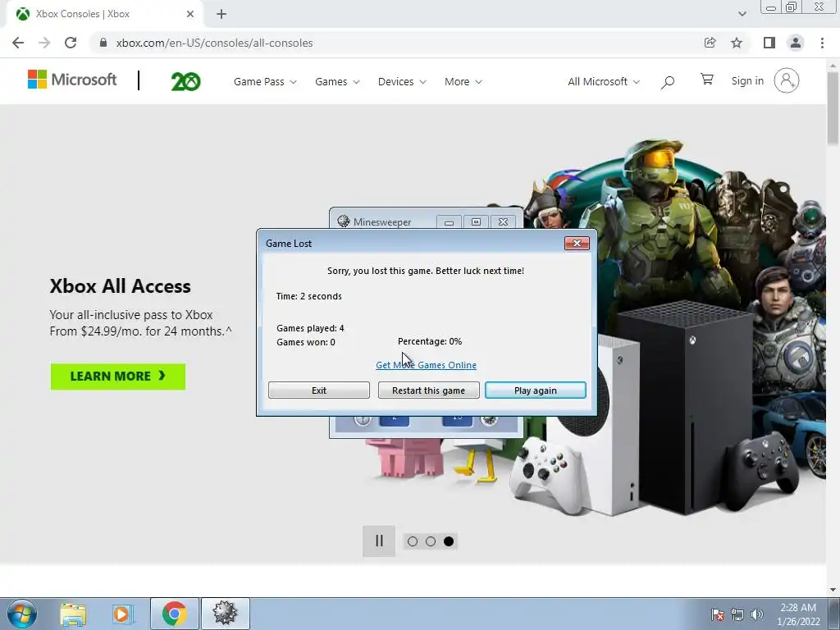
Task: Open Action Center flag tray icon
Action: pyautogui.click(x=718, y=614)
